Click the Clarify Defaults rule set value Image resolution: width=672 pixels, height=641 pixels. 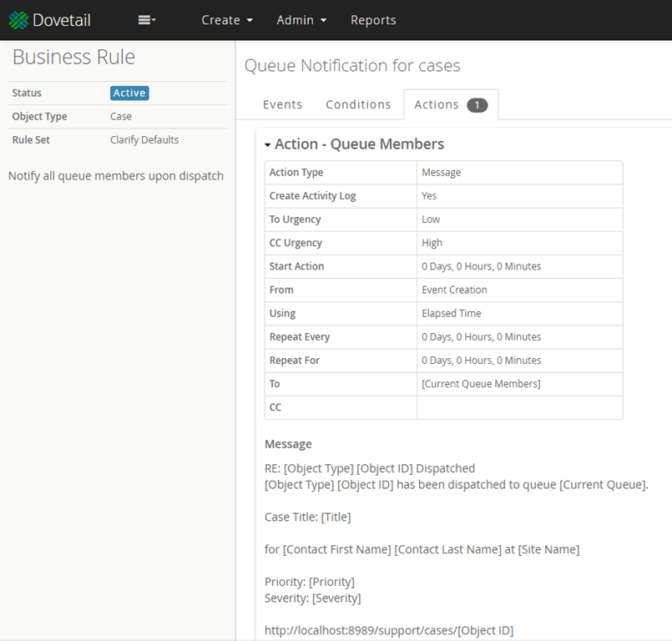tap(144, 140)
